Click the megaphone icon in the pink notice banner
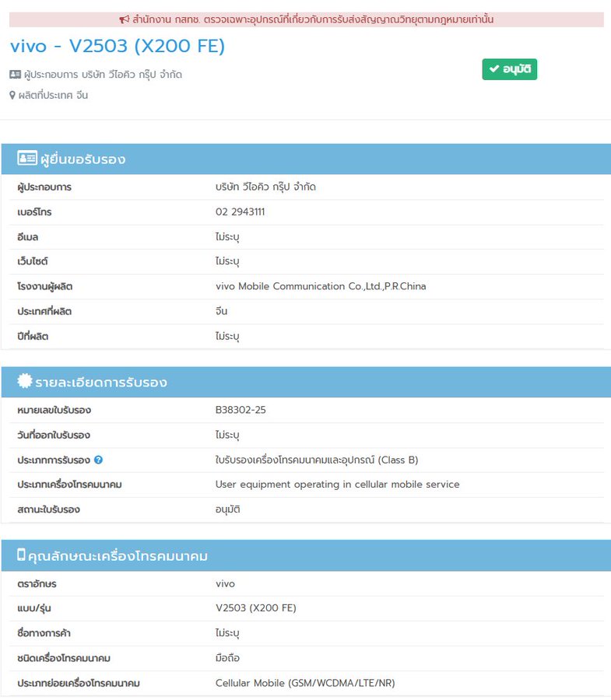The height and width of the screenshot is (700, 611). (x=124, y=19)
